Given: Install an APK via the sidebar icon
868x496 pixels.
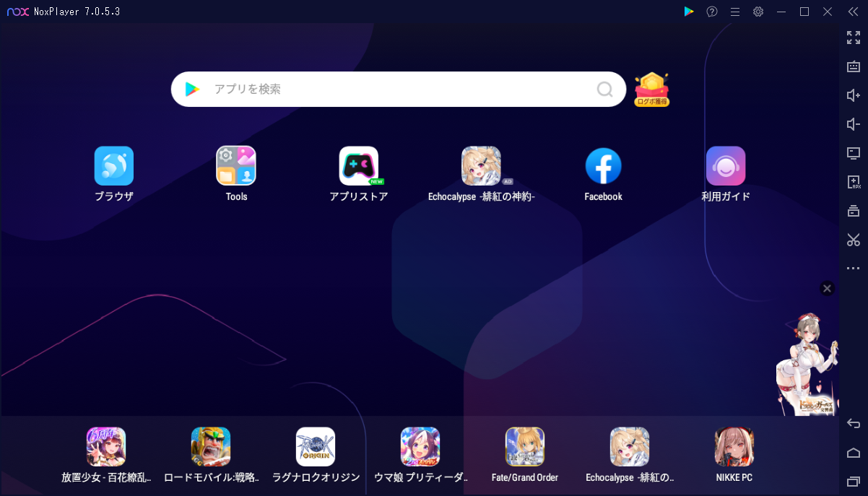Looking at the screenshot, I should (854, 182).
